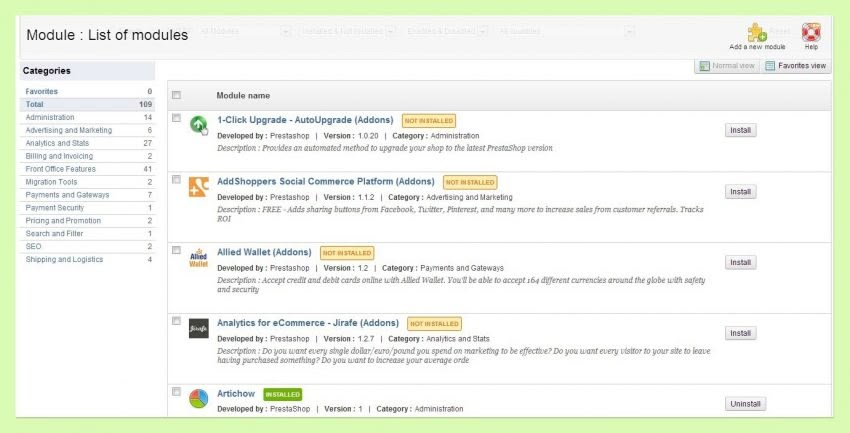
Task: Check the AddShoppers Social Commerce checkbox
Action: (176, 179)
